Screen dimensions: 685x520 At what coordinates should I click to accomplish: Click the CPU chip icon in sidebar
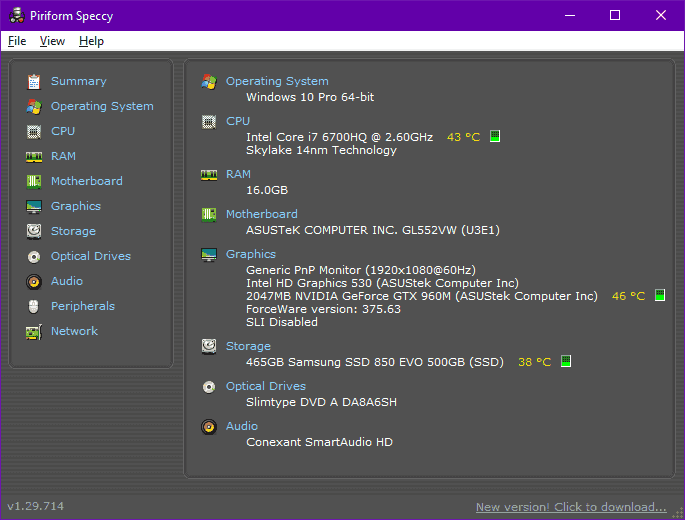[x=34, y=132]
